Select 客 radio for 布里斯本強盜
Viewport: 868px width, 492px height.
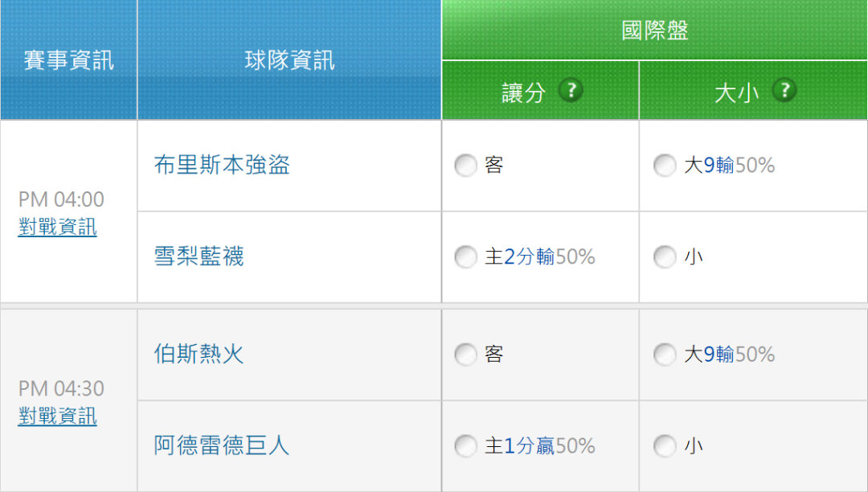(465, 166)
